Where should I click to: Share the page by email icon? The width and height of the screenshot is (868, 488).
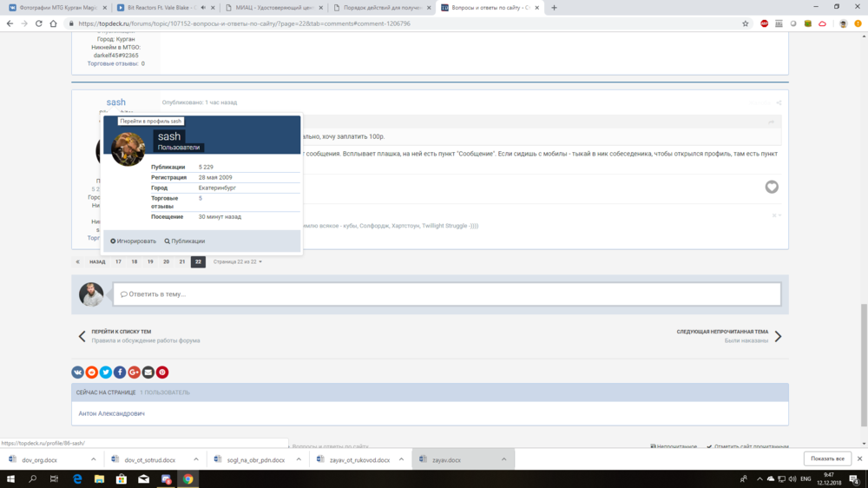(148, 373)
